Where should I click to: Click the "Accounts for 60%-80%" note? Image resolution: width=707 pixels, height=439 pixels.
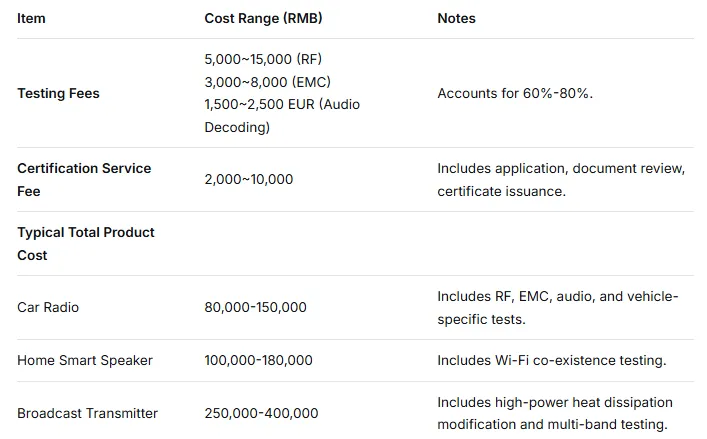(514, 93)
